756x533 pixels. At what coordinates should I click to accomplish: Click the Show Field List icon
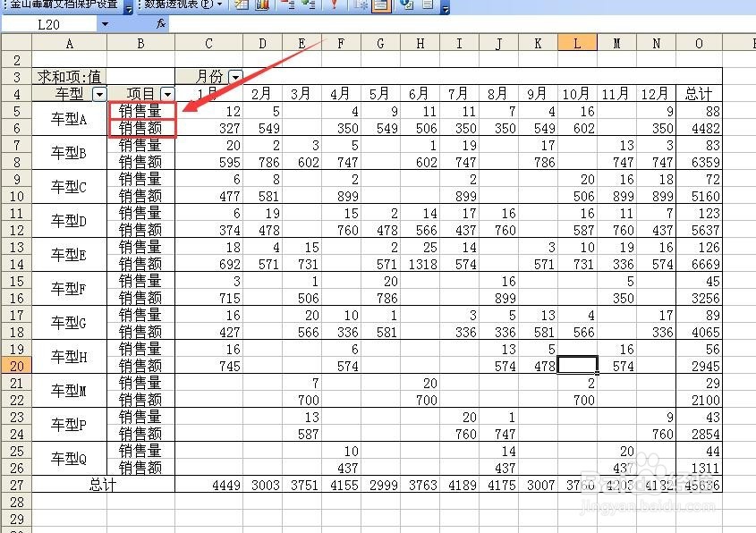coord(427,7)
